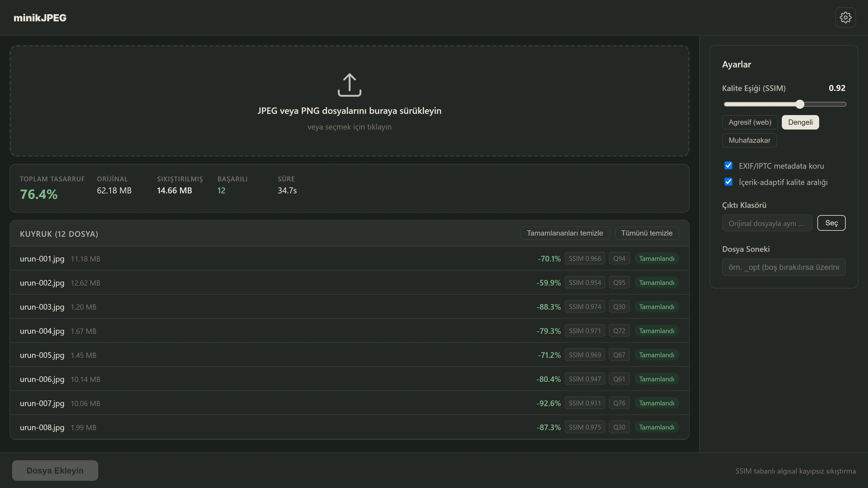Image resolution: width=868 pixels, height=488 pixels.
Task: Click the Q95 quality badge
Action: [x=619, y=283]
